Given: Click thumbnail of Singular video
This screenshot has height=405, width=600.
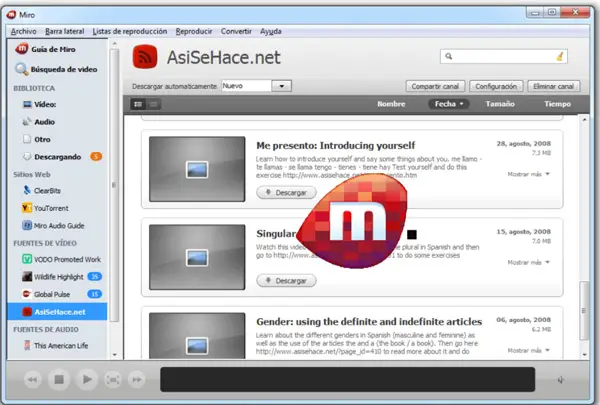Looking at the screenshot, I should pos(197,257).
